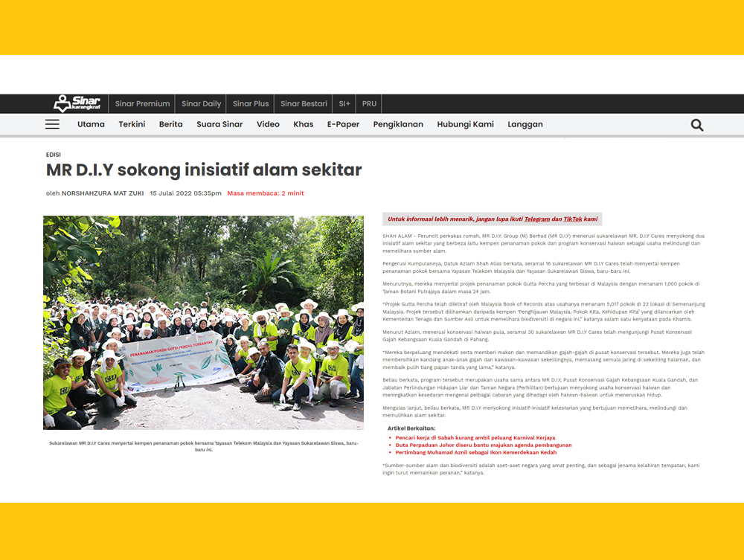Click the EDISI category label

(x=53, y=155)
